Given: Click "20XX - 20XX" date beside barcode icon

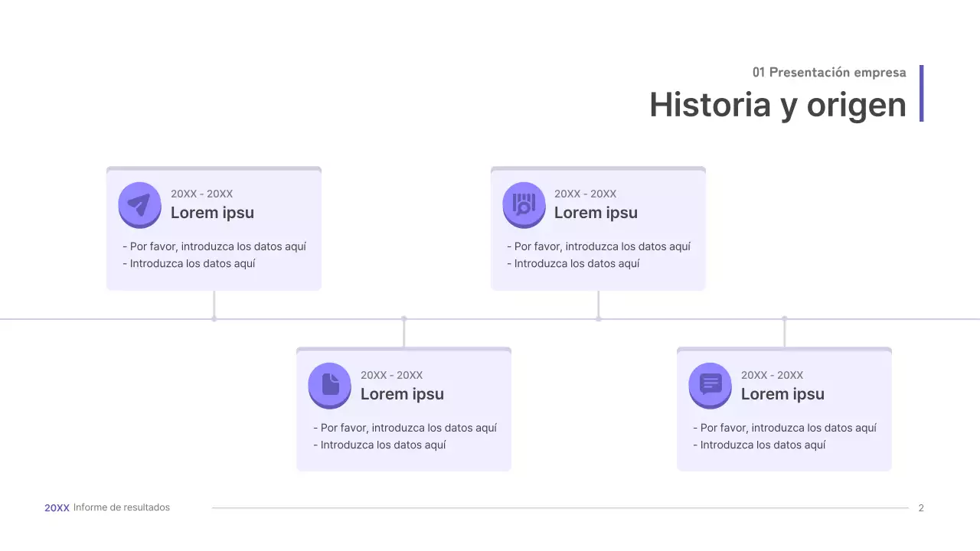Looking at the screenshot, I should point(585,194).
